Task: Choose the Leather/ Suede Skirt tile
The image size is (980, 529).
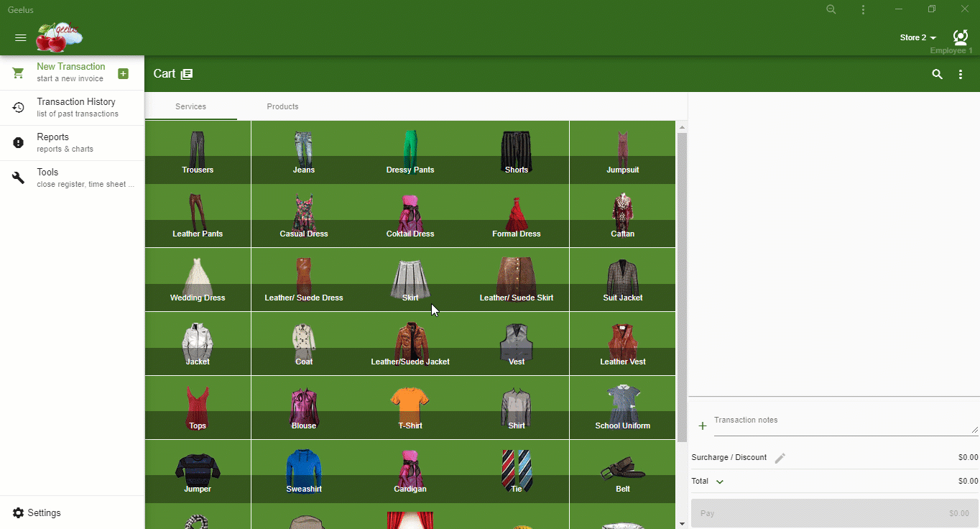Action: coord(517,280)
